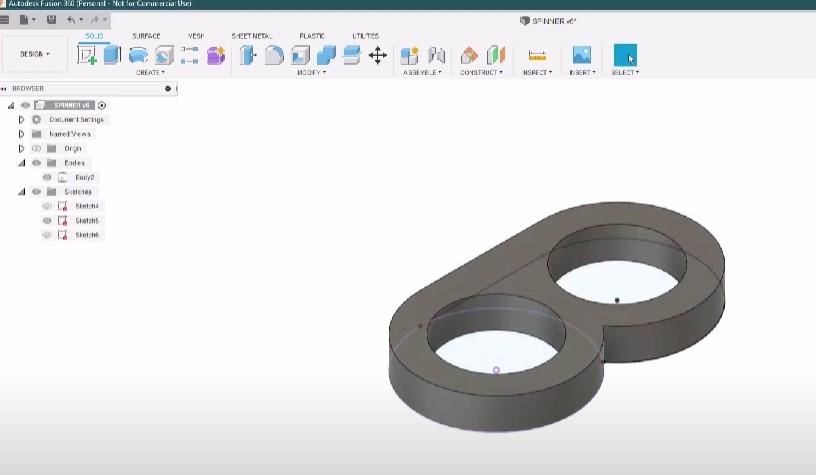Screen dimensions: 816x475
Task: Select the Shell tool
Action: point(300,55)
